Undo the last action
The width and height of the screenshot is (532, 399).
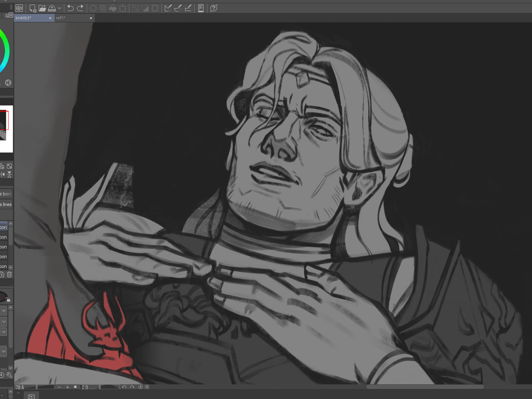coord(70,8)
